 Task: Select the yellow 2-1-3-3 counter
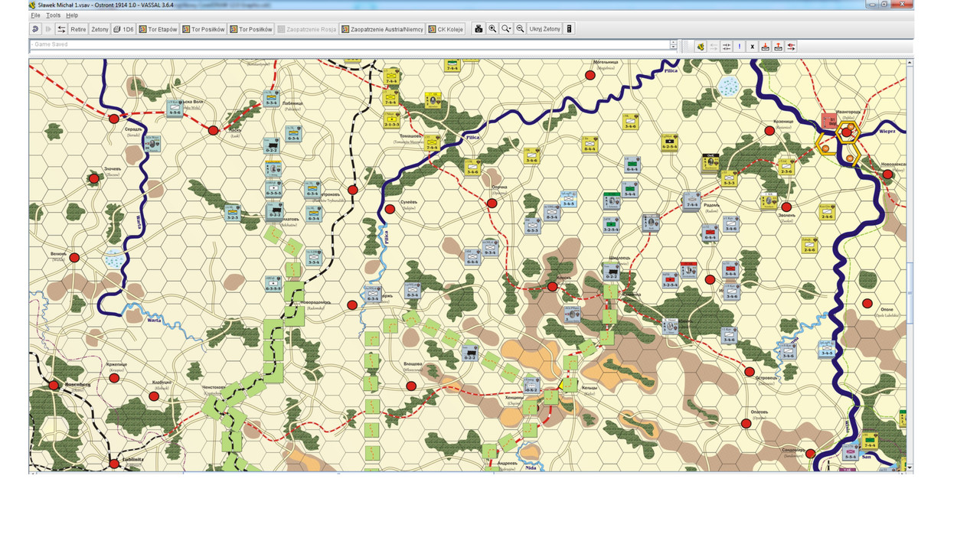391,119
